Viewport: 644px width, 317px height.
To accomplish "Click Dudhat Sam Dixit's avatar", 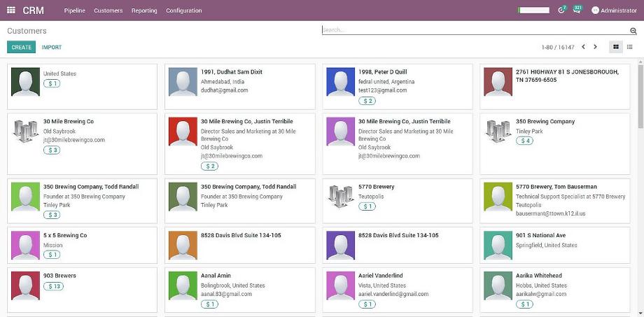I will (183, 82).
